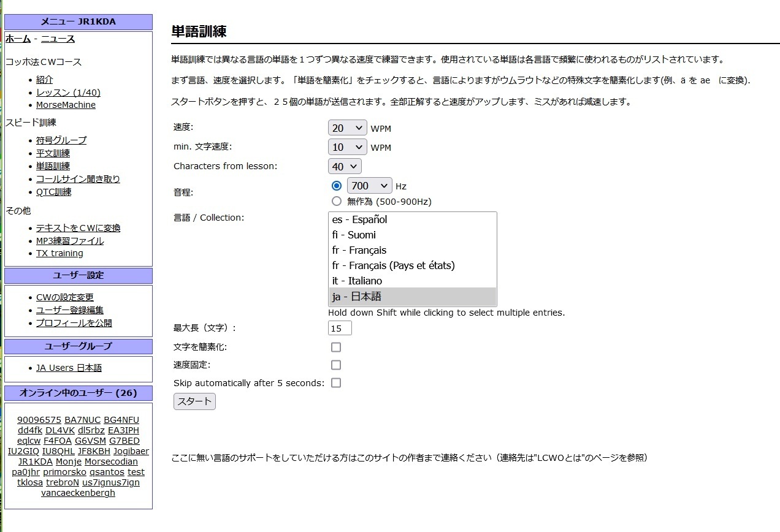Choose it - Italiano in the list
The width and height of the screenshot is (780, 532).
point(357,281)
